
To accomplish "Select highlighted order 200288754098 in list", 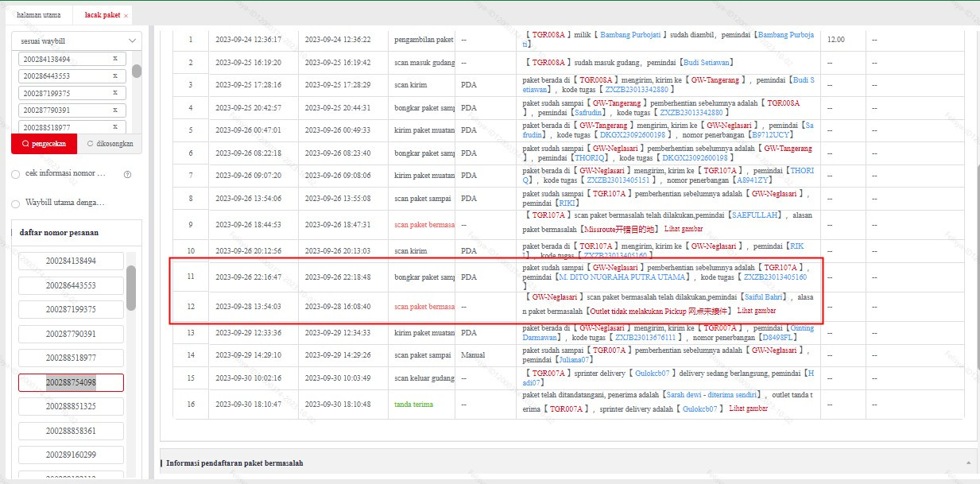I will coord(71,382).
